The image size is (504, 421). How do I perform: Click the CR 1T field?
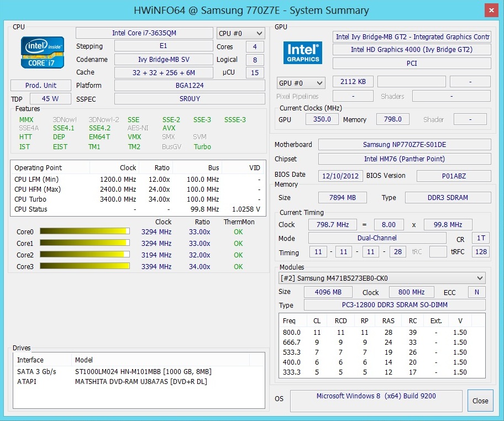481,238
